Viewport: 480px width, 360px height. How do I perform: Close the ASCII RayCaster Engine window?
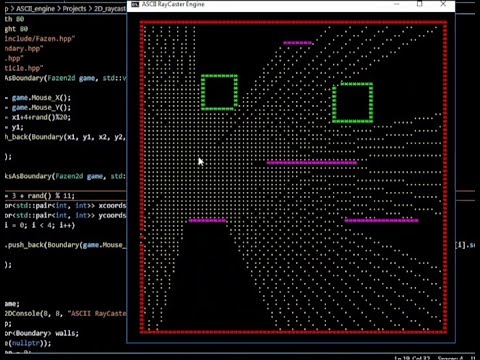coord(443,4)
